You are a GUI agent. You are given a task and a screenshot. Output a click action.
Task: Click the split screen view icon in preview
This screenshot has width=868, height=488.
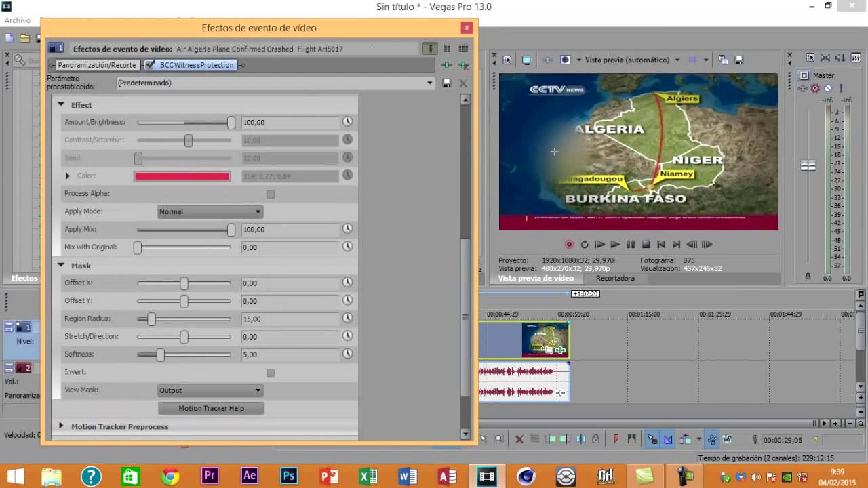pos(565,60)
